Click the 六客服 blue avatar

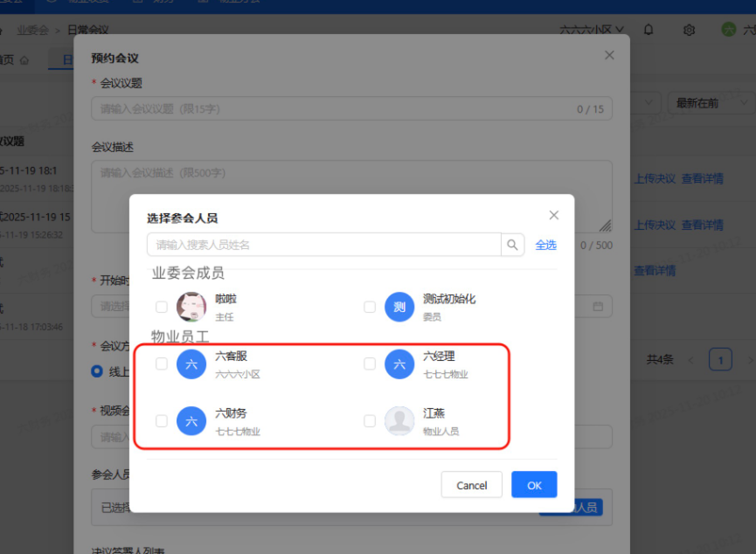click(x=191, y=364)
